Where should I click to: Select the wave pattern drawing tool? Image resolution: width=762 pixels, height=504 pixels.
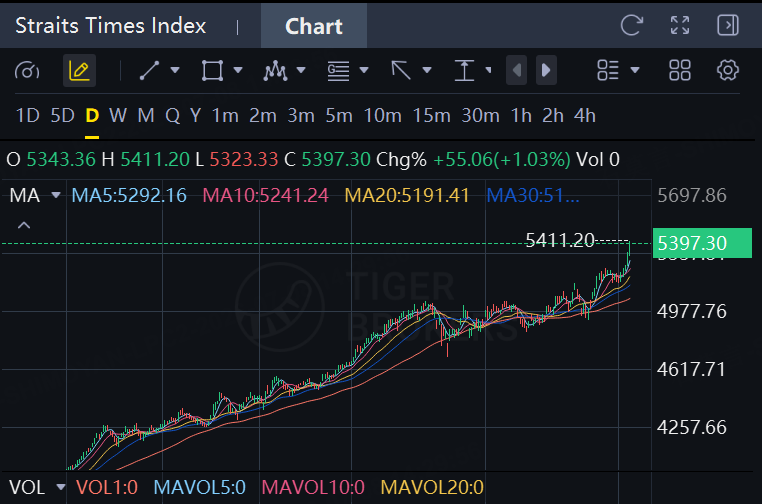275,70
